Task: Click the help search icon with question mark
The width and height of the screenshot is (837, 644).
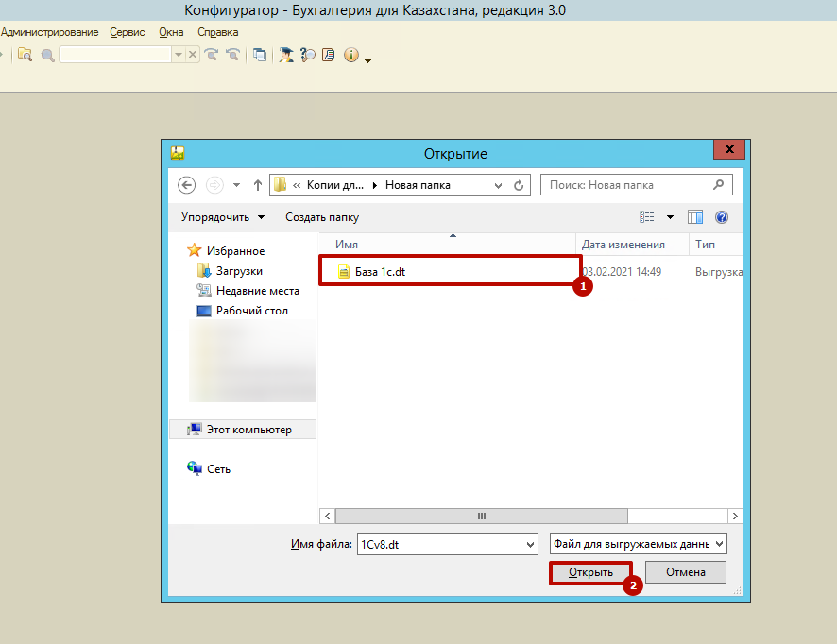Action: pos(308,55)
